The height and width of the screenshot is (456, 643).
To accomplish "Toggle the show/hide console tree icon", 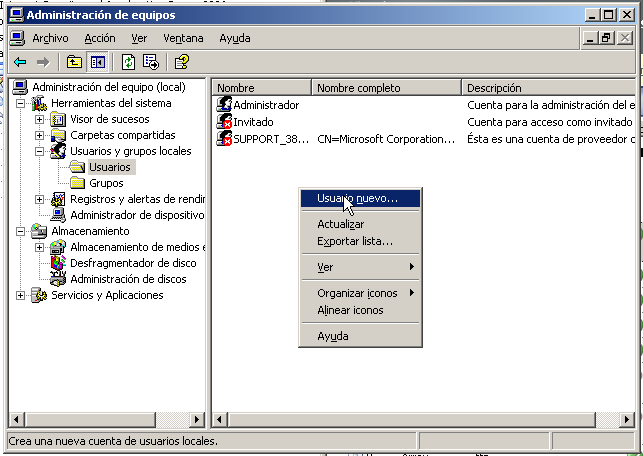I will pos(98,62).
